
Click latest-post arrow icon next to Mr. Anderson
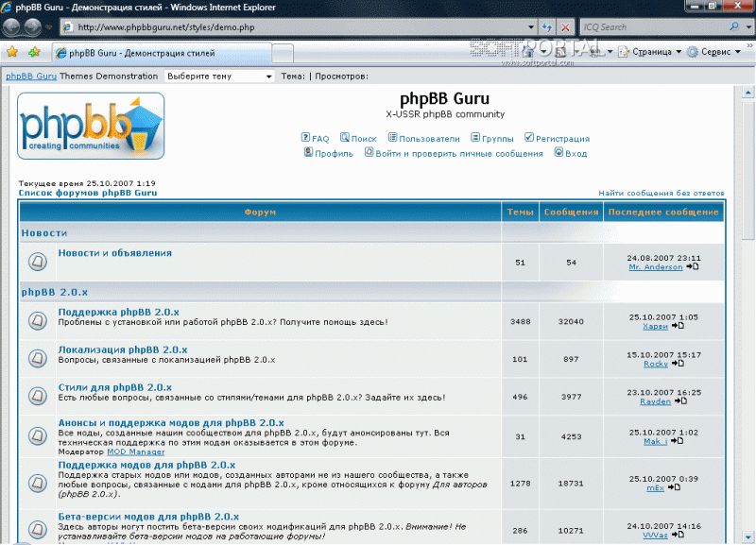click(x=693, y=266)
